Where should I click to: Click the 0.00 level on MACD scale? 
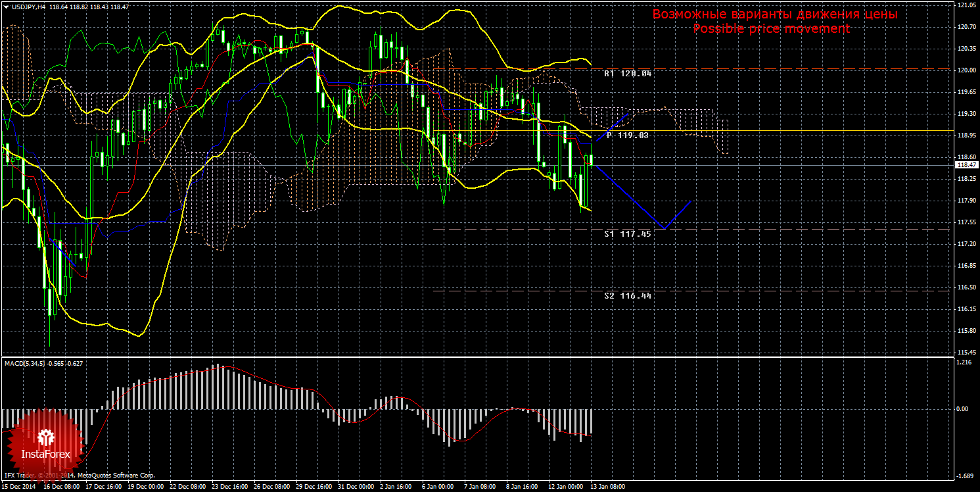tap(963, 408)
